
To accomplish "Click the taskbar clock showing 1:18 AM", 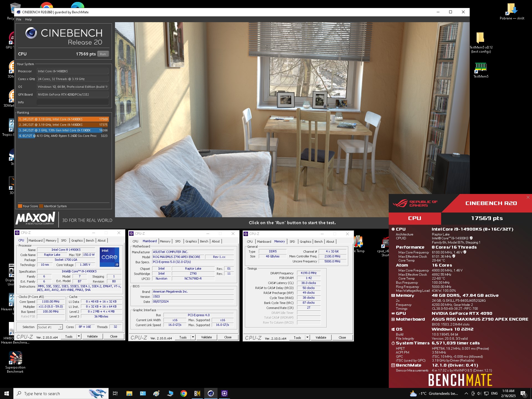I will tap(508, 393).
